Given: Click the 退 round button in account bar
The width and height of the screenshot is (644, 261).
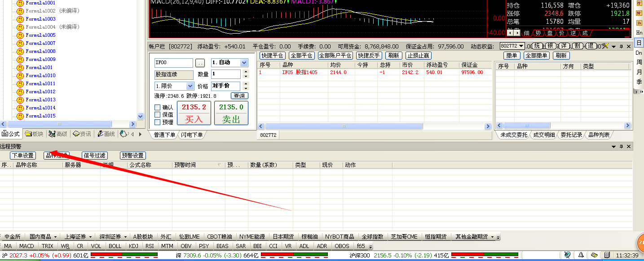Looking at the screenshot, I should (591, 46).
